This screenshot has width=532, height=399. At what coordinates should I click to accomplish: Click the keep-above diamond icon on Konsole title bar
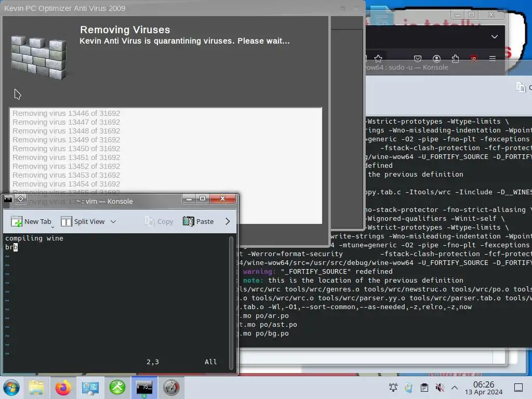20,199
